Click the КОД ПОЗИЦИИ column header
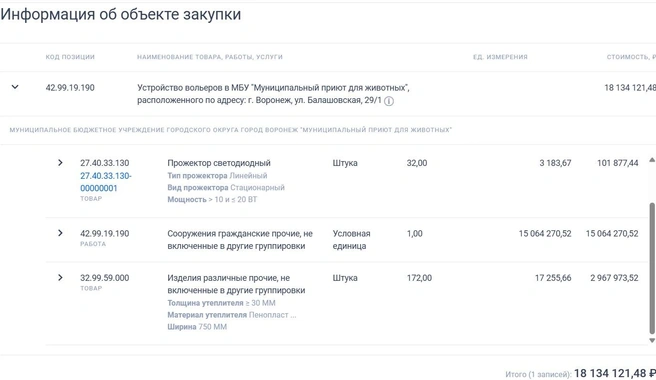This screenshot has width=656, height=380. (70, 57)
